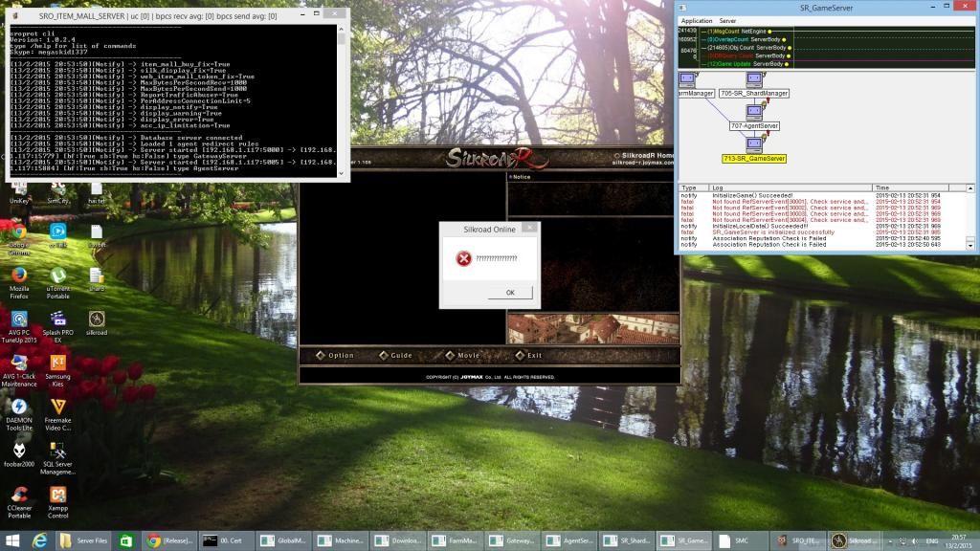Select the 713-SR_GameServer node icon

click(x=754, y=144)
